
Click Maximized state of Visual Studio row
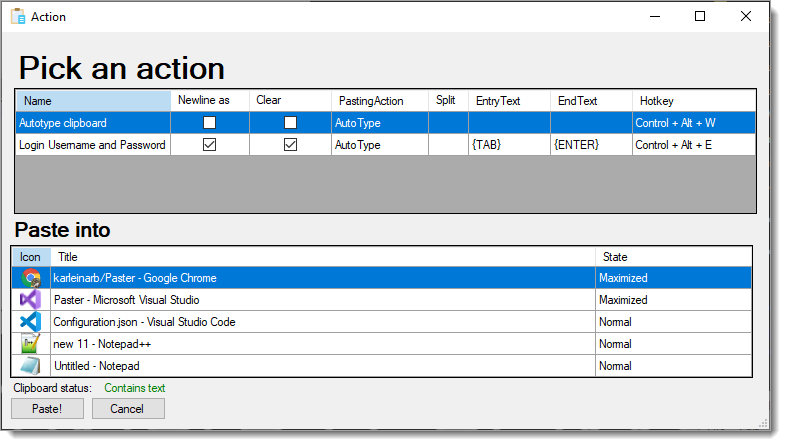pyautogui.click(x=674, y=300)
